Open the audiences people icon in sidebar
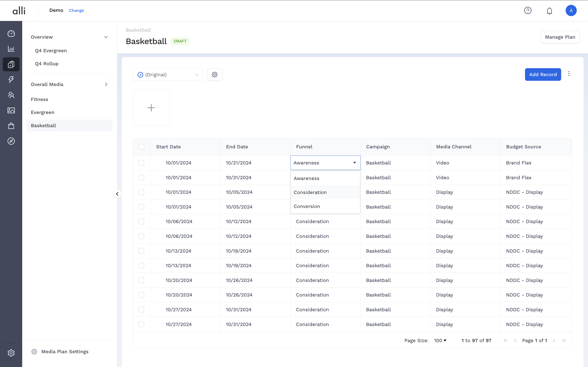 11,95
